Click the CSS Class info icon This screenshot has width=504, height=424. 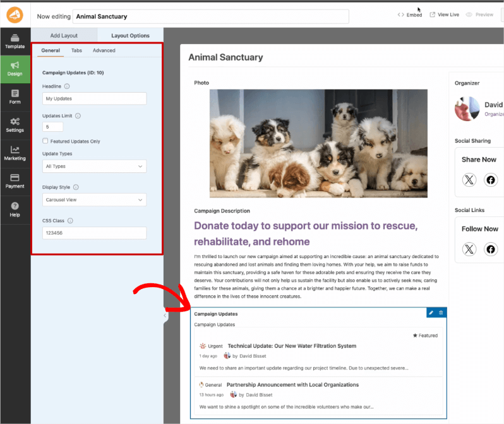(70, 221)
